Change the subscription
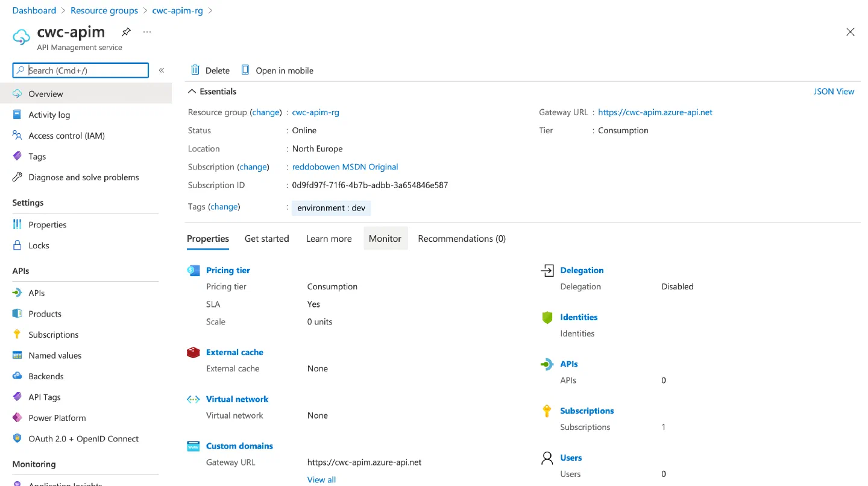868x486 pixels. point(253,167)
